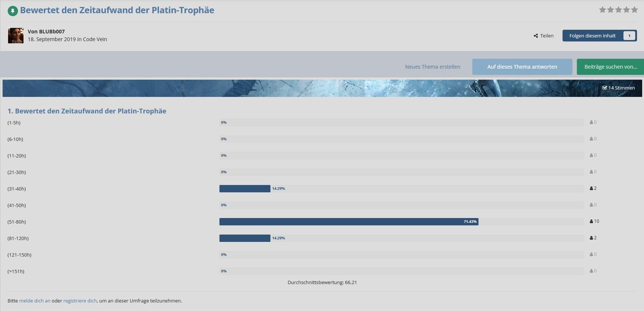Click the registriere dich link

80,301
